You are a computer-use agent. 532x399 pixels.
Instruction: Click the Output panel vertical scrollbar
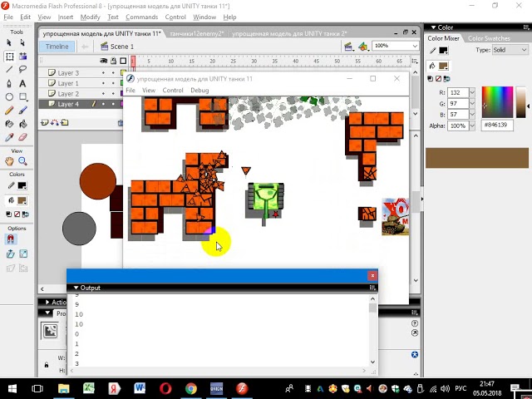click(x=372, y=331)
